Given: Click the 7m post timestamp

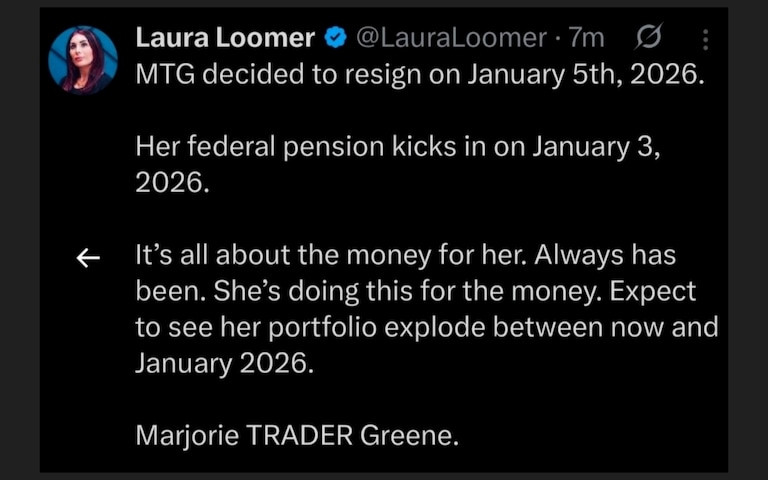Looking at the screenshot, I should (x=587, y=39).
